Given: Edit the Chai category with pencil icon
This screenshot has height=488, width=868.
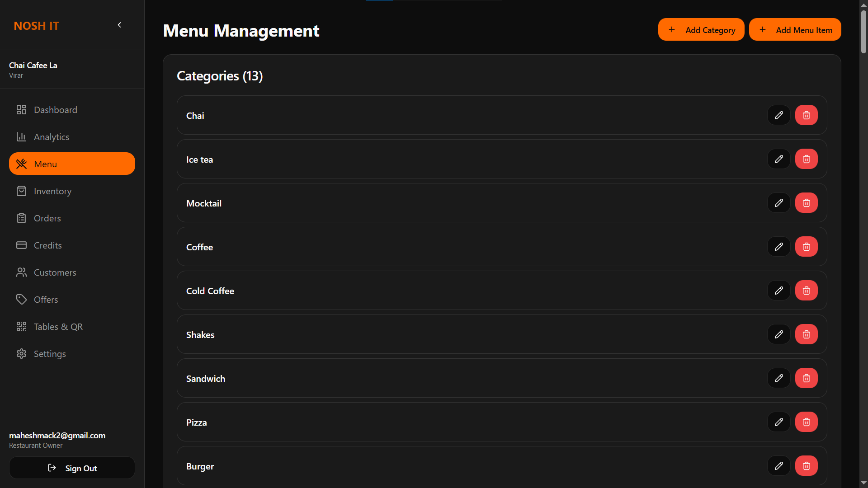Looking at the screenshot, I should point(778,115).
